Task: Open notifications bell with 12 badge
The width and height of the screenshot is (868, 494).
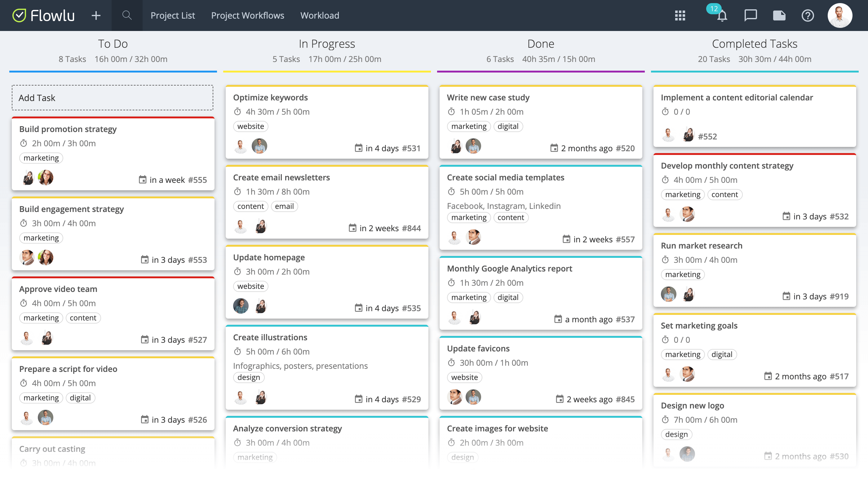Action: point(722,15)
